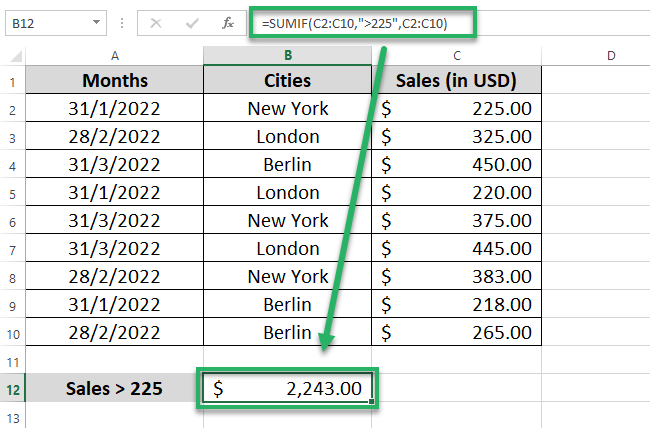Click the formula bar SUMIF text
Image resolution: width=650 pixels, height=428 pixels.
pos(354,24)
